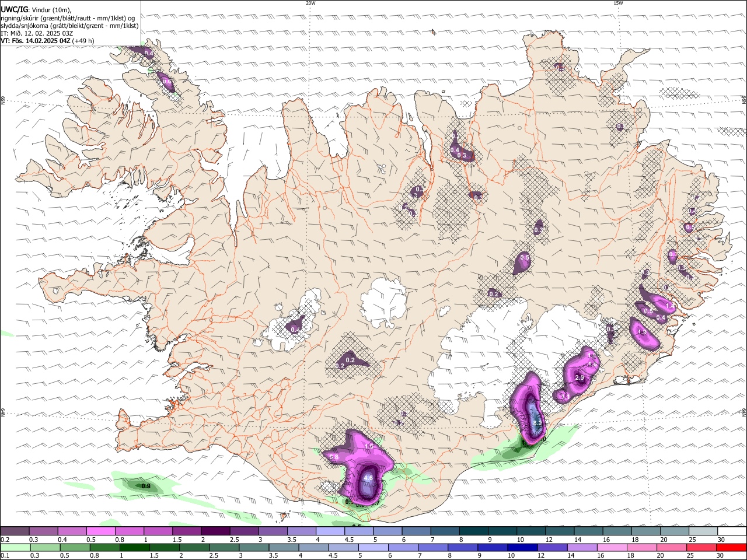Click the deep navy 10 mm rain swatch
Image resolution: width=747 pixels, height=560 pixels.
[522, 547]
